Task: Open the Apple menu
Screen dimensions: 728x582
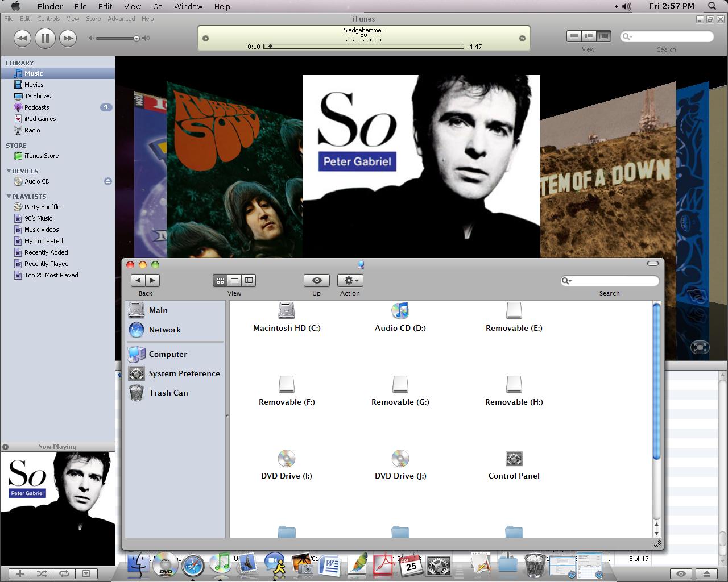Action: coord(16,6)
